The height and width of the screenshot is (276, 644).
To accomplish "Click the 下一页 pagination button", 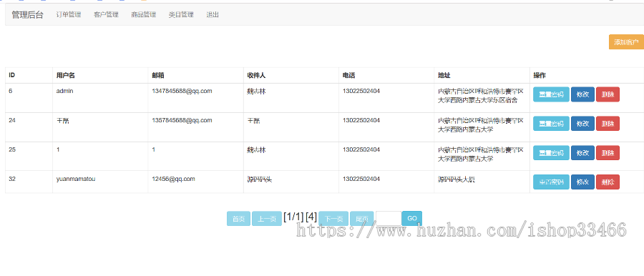I will 333,219.
